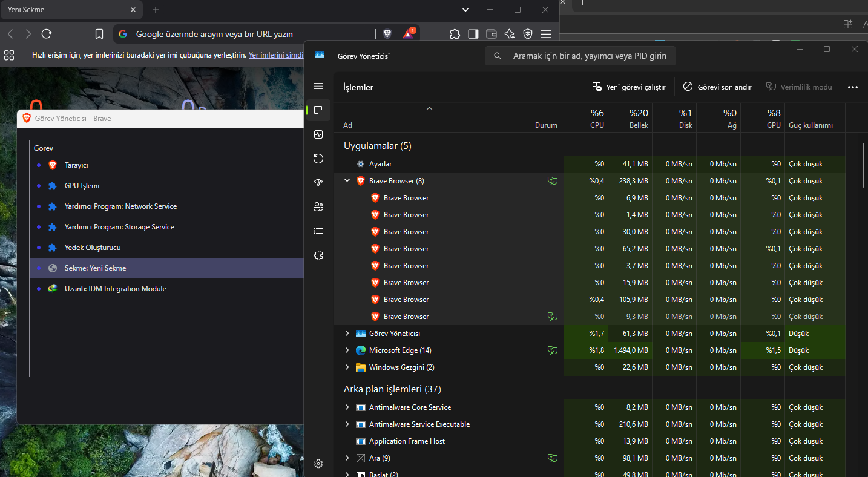Sort processes by the Ad column
This screenshot has height=477, width=868.
[x=433, y=117]
